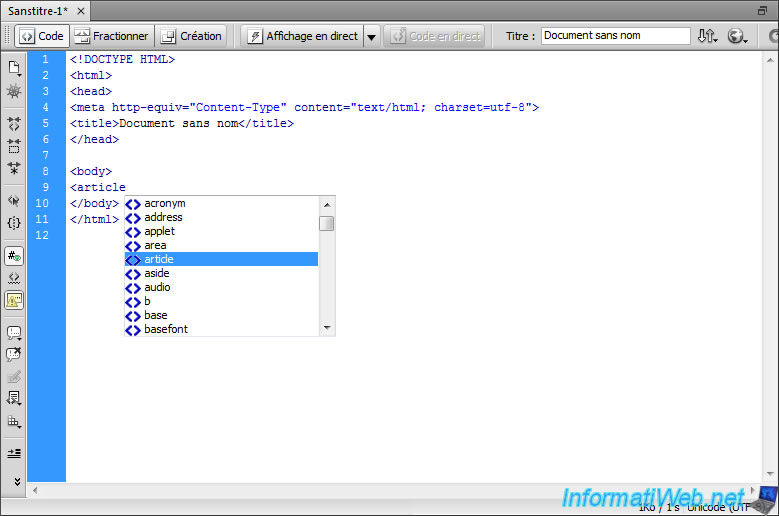This screenshot has width=779, height=516.
Task: Choose aside from the tag hints
Action: [x=221, y=273]
